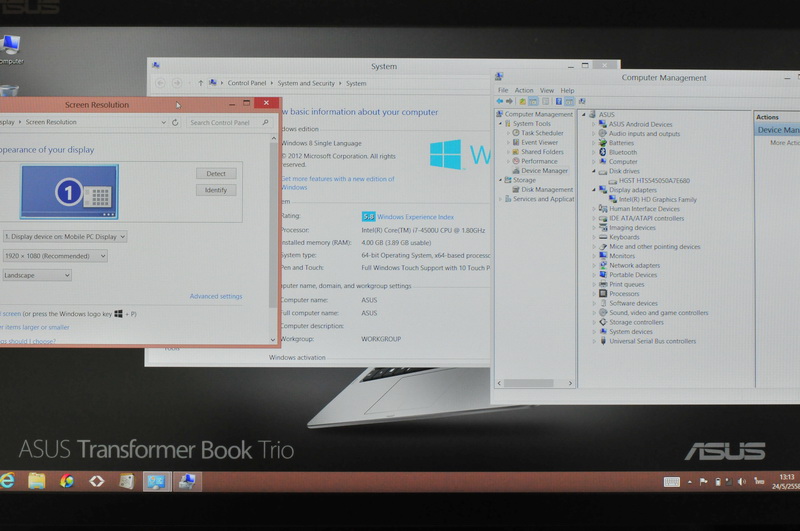
Task: Select Print queues category
Action: click(x=627, y=284)
